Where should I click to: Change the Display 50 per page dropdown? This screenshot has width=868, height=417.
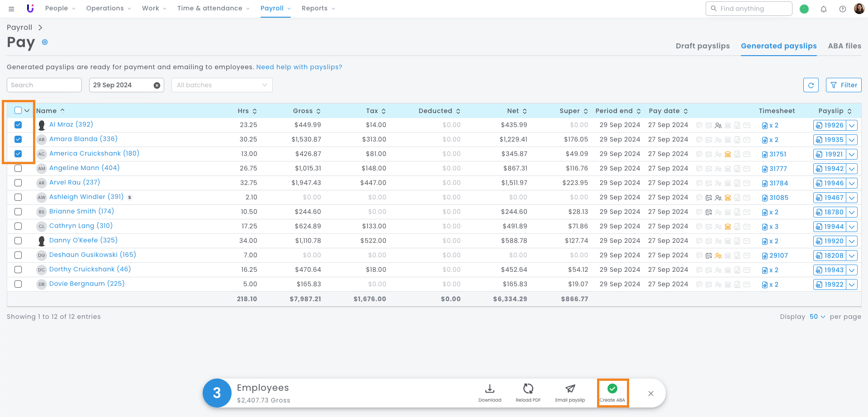(817, 317)
